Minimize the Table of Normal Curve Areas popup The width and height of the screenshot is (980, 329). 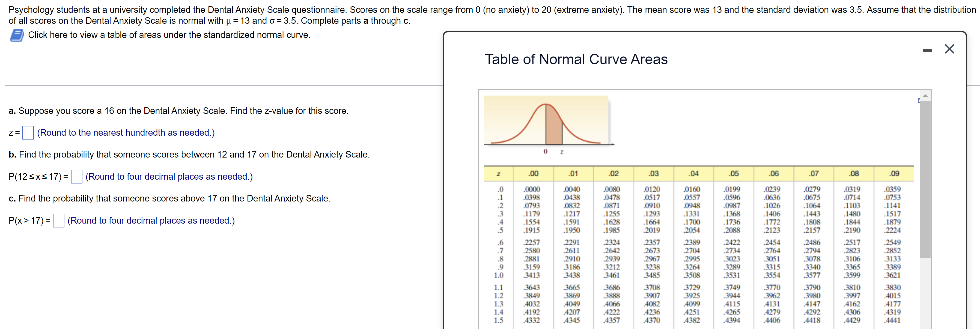927,50
